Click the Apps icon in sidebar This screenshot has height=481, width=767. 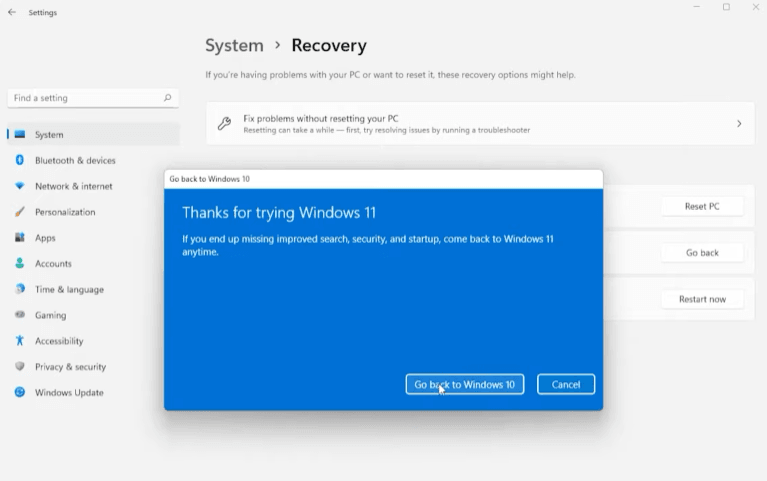[x=20, y=237]
